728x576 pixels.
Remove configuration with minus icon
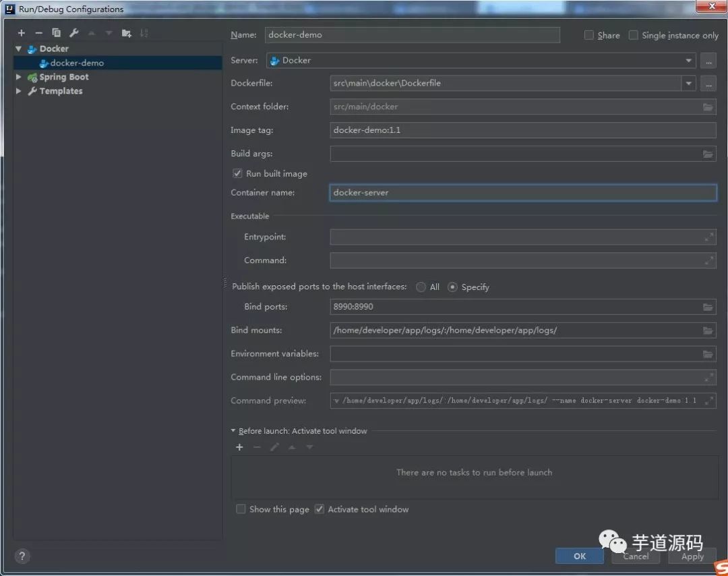pos(39,33)
